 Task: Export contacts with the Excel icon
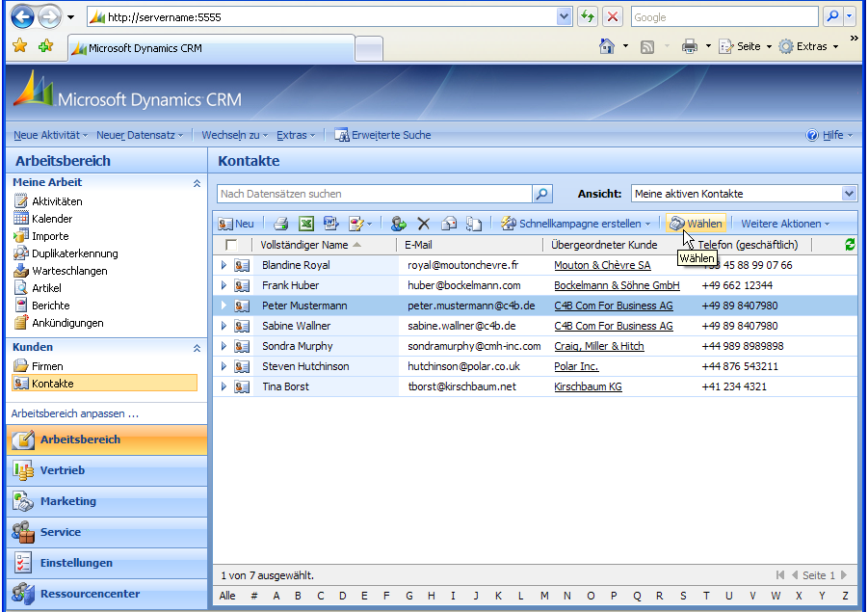tap(305, 224)
